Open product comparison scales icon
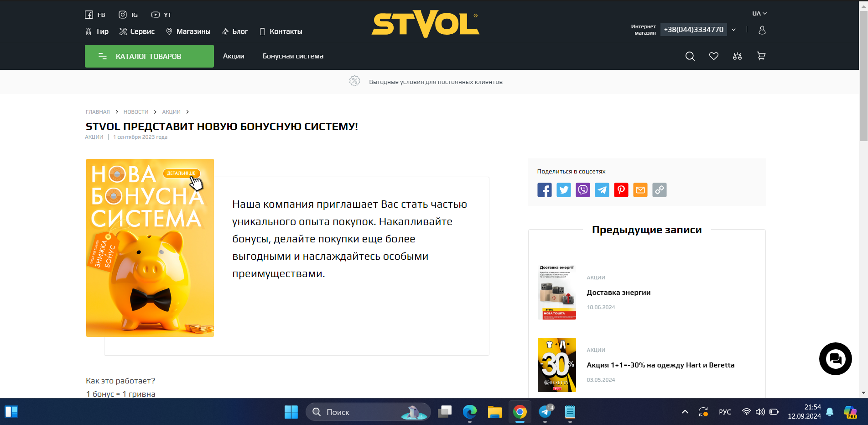Image resolution: width=868 pixels, height=425 pixels. pos(737,56)
